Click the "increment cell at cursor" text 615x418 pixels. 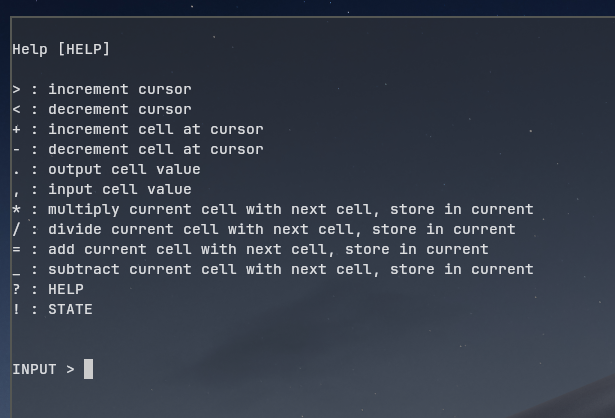point(155,129)
